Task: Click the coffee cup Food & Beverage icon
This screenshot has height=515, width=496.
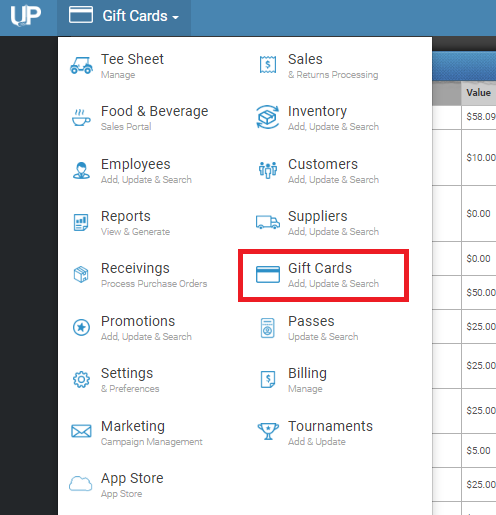Action: pos(81,117)
